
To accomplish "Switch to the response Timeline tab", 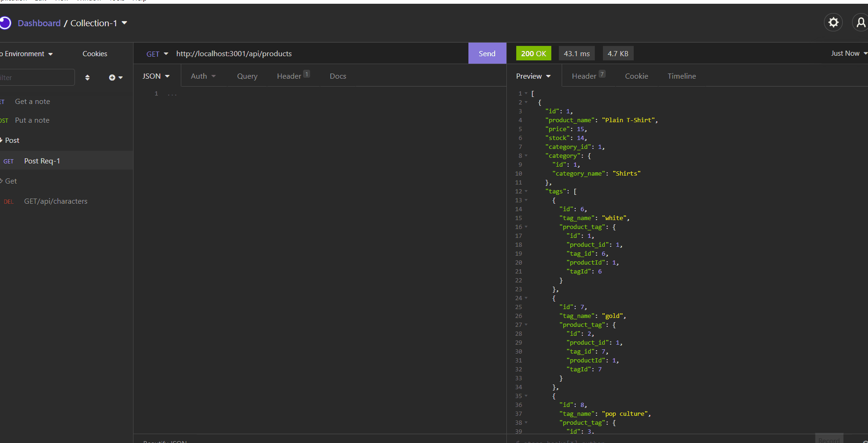I will (681, 76).
